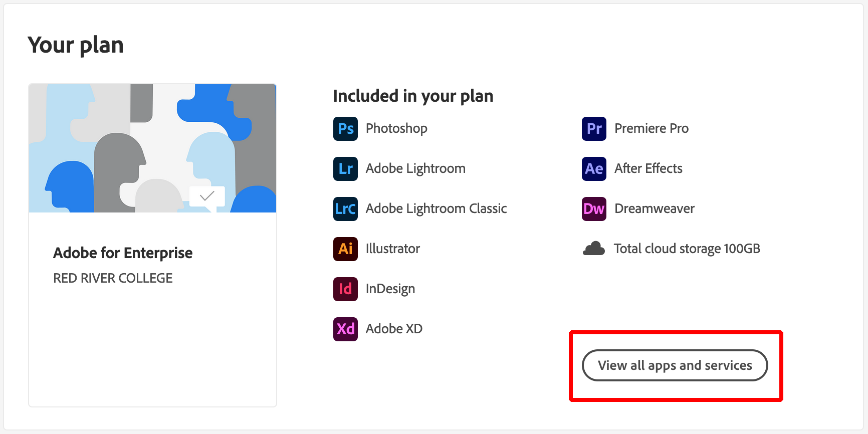Click the Included in your plan heading

[413, 95]
